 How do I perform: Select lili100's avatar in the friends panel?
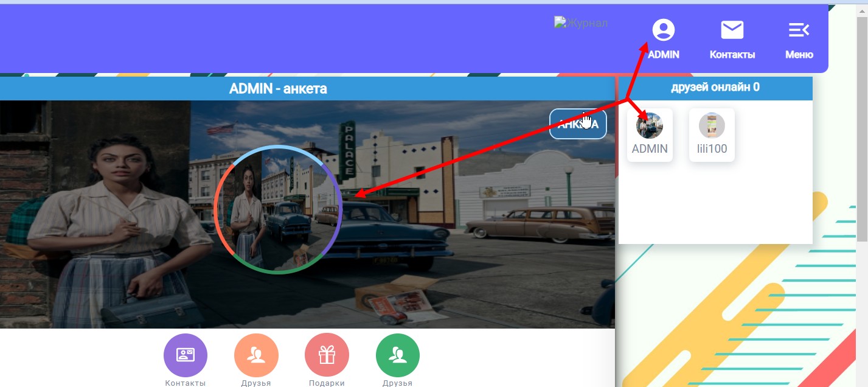click(x=712, y=125)
